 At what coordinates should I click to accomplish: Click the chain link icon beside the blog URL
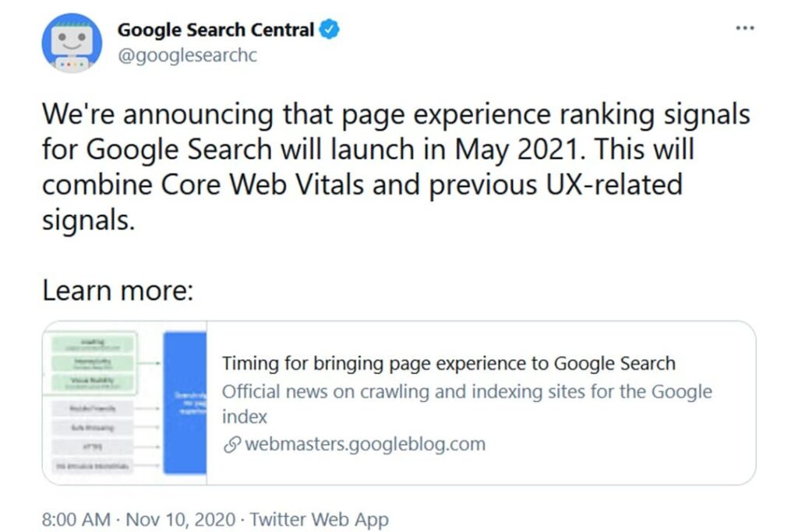click(x=231, y=445)
